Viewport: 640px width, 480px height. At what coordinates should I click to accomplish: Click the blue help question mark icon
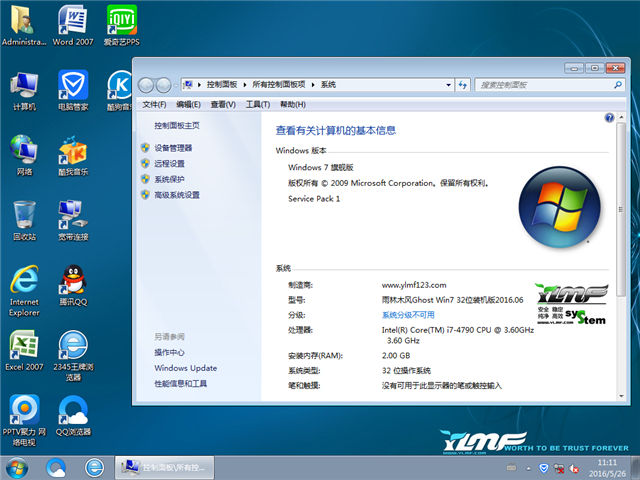609,118
